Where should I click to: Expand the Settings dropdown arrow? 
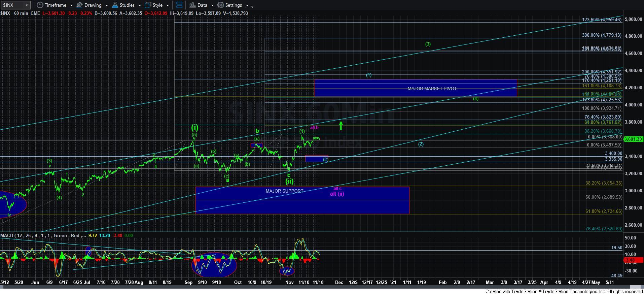247,5
